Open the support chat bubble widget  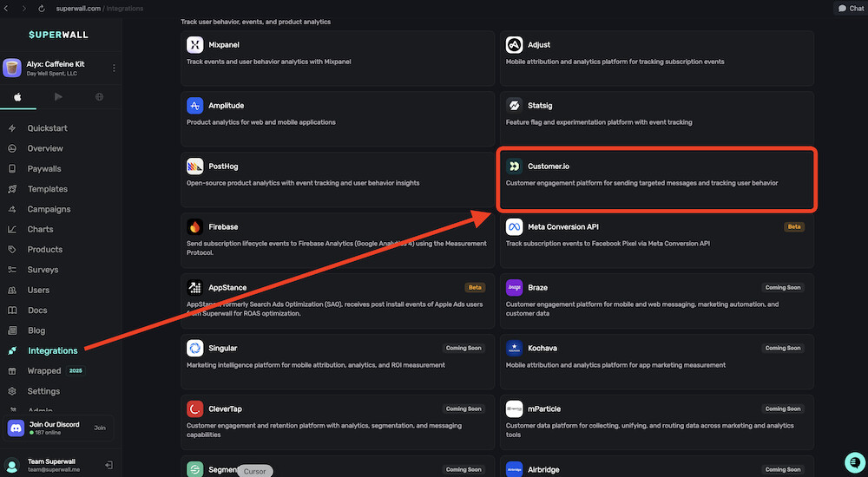pos(854,462)
